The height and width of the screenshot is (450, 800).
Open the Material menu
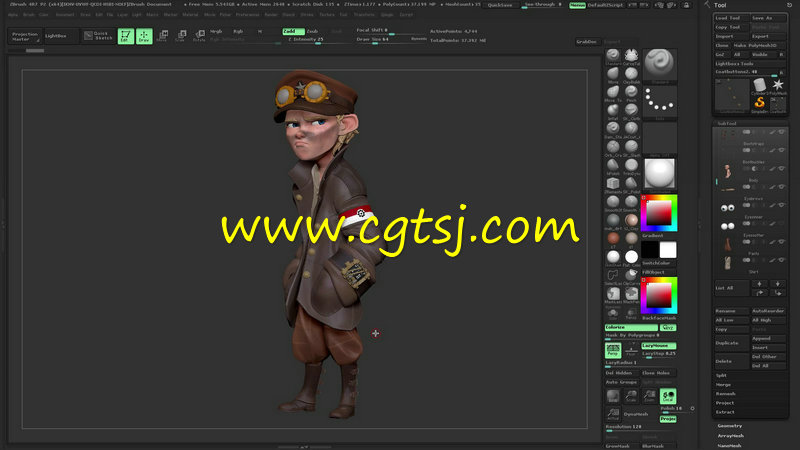pos(190,15)
